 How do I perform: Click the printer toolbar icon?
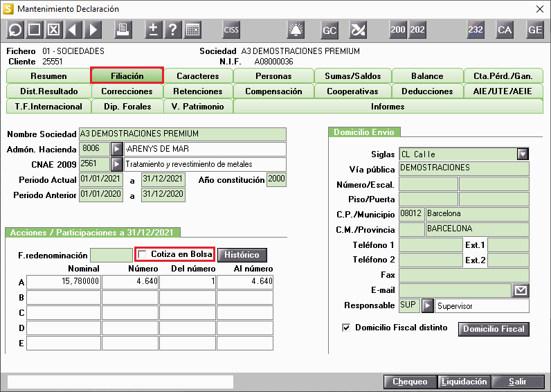click(123, 30)
